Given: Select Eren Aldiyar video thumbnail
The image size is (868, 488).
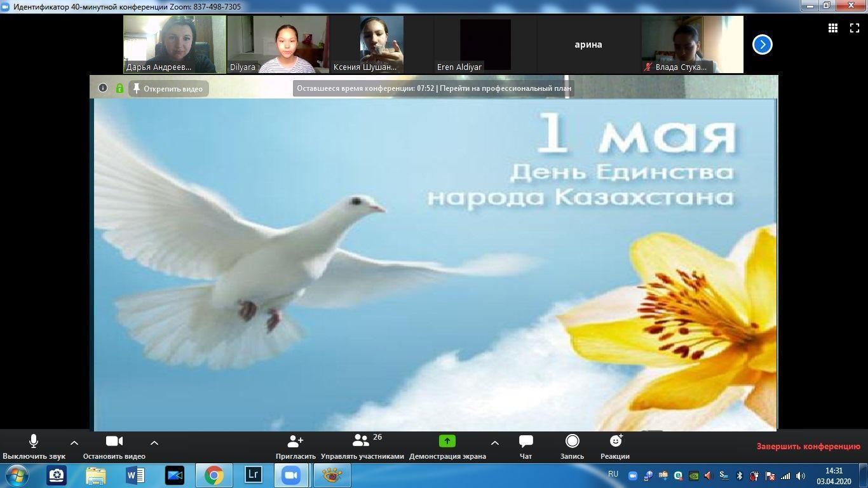Looking at the screenshot, I should pos(485,44).
